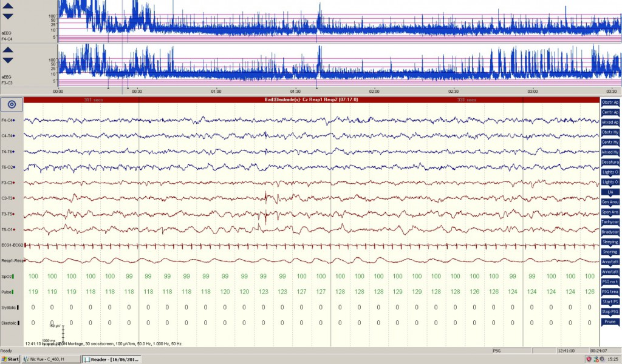
Task: Click the target icon above channel labels
Action: pos(12,104)
